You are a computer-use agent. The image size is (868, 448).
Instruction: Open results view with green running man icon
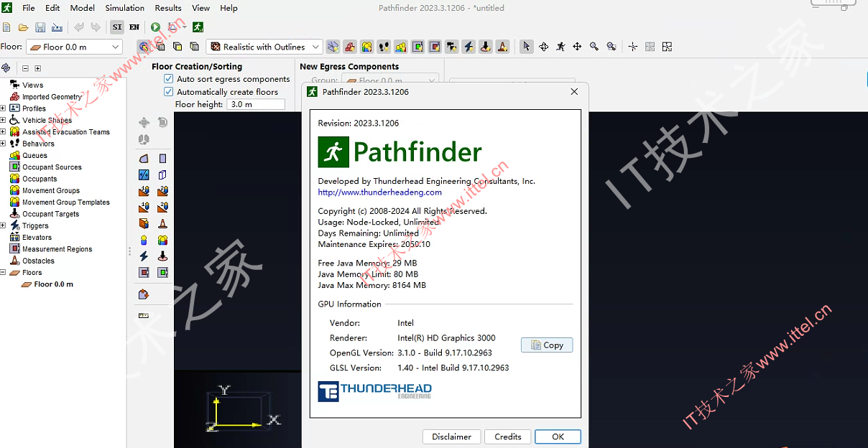[x=198, y=27]
